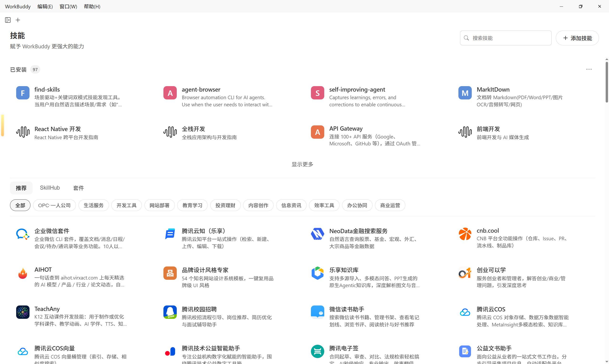This screenshot has height=364, width=609.
Task: Select the 全部 category filter
Action: pyautogui.click(x=20, y=205)
